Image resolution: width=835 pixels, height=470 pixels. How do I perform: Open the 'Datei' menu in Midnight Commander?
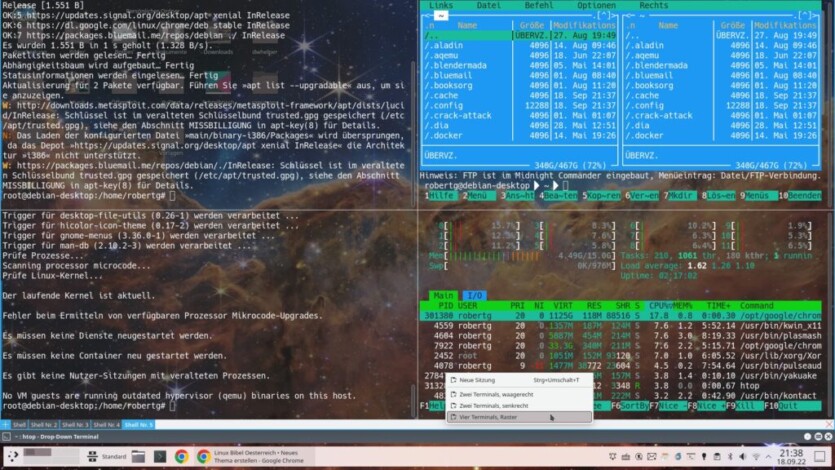(488, 5)
